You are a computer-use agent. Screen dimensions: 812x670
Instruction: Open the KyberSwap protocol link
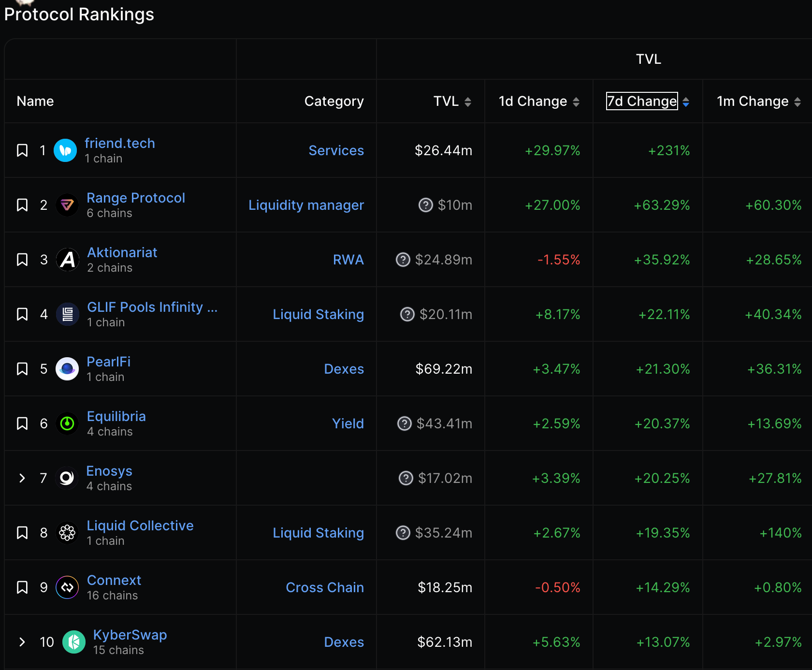tap(130, 635)
